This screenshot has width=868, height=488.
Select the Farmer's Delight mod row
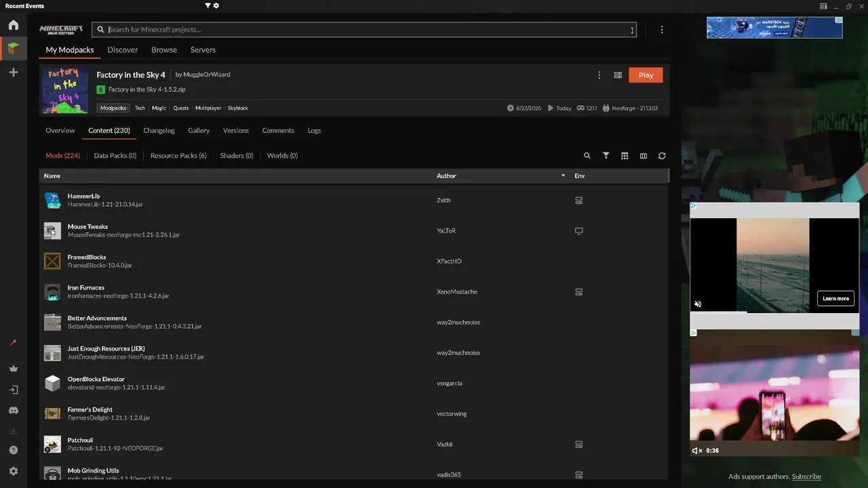coord(353,413)
